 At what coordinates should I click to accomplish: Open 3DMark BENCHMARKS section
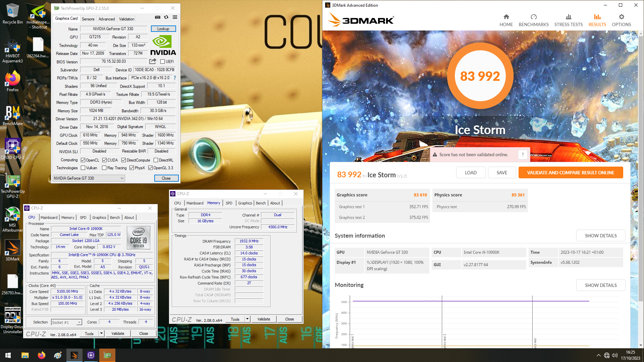(534, 20)
